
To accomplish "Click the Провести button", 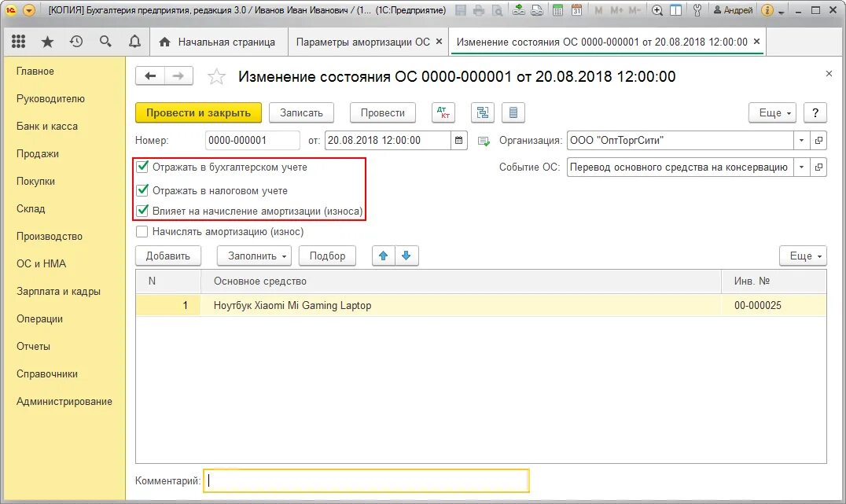I will point(383,112).
